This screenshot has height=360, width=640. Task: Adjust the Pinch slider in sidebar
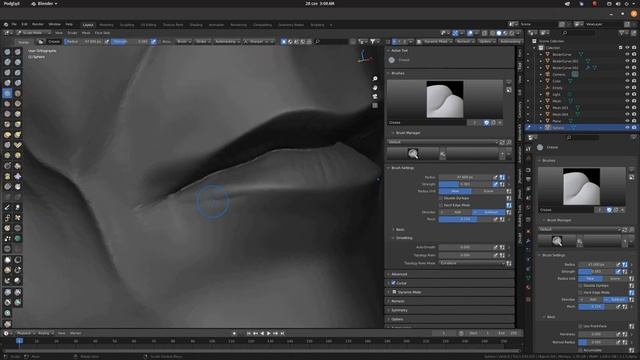pos(465,220)
